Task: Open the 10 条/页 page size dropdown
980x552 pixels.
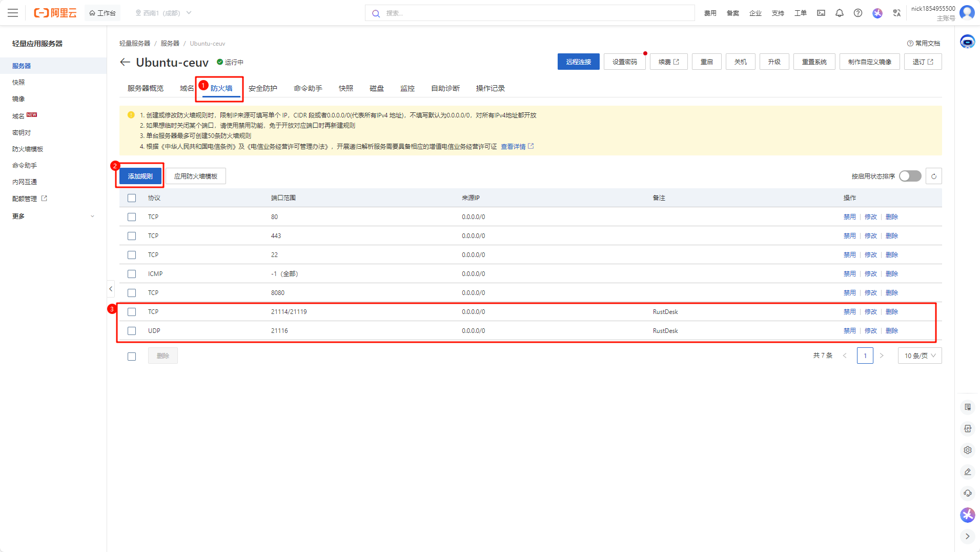Action: click(x=920, y=356)
